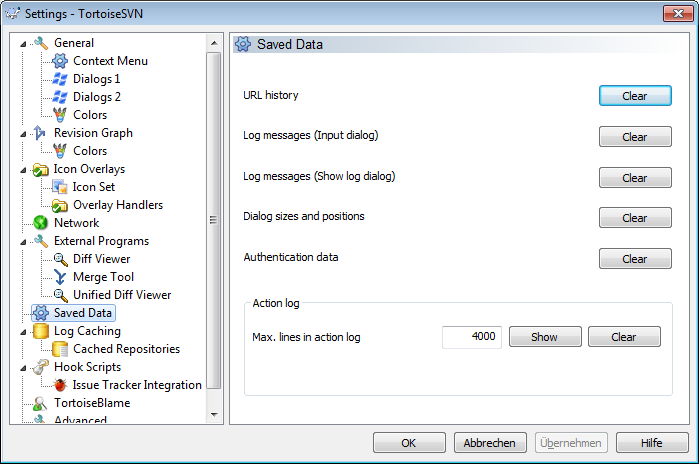The height and width of the screenshot is (464, 699).
Task: Open Cached Repositories settings
Action: tap(126, 349)
